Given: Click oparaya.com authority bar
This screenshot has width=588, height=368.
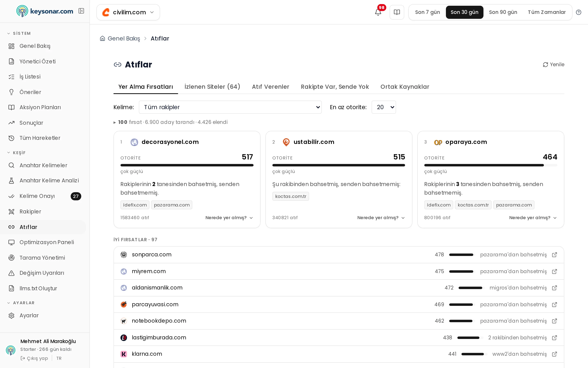Looking at the screenshot, I should 491,165.
